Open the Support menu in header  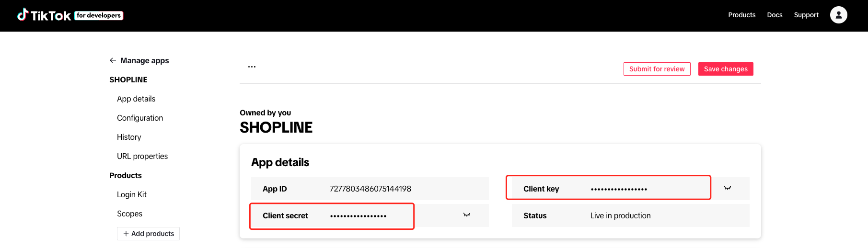[806, 15]
